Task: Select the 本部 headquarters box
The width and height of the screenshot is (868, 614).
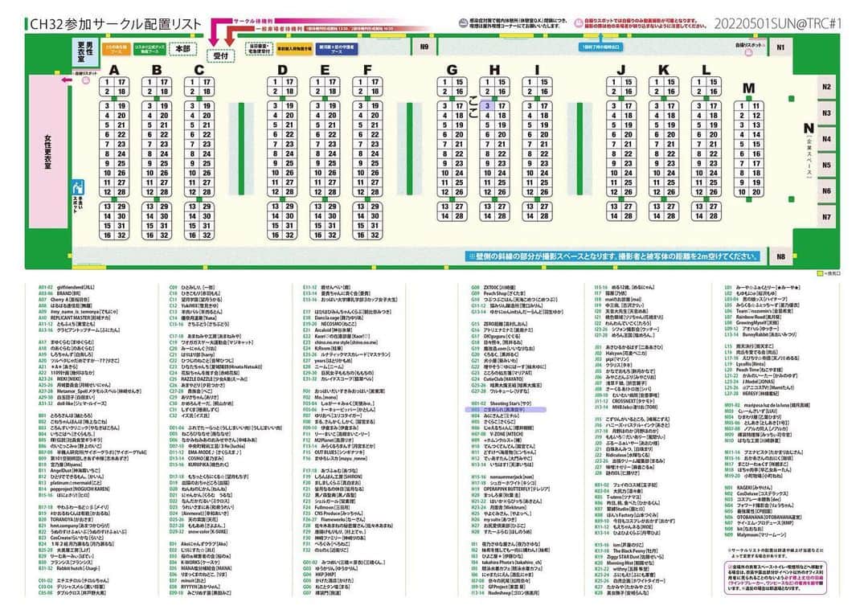Action: (x=182, y=49)
